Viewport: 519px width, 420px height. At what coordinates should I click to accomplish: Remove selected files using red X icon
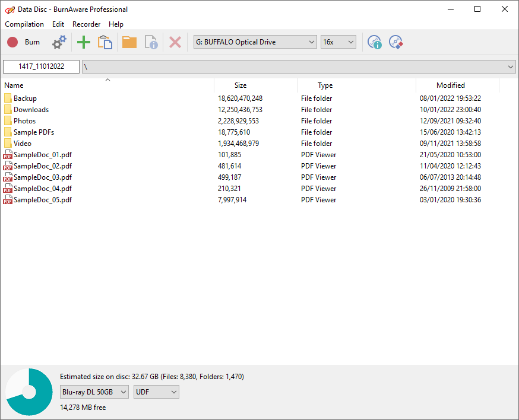[175, 42]
